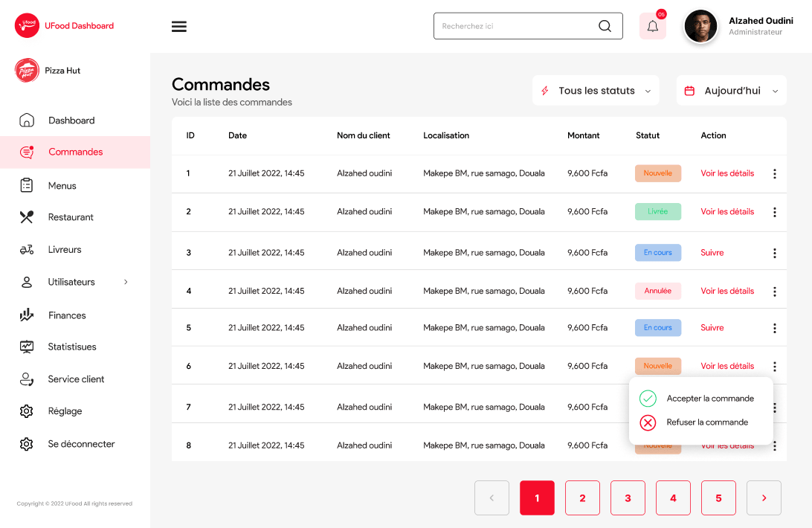Expand the Tous les statuts dropdown
The height and width of the screenshot is (528, 812).
click(596, 91)
